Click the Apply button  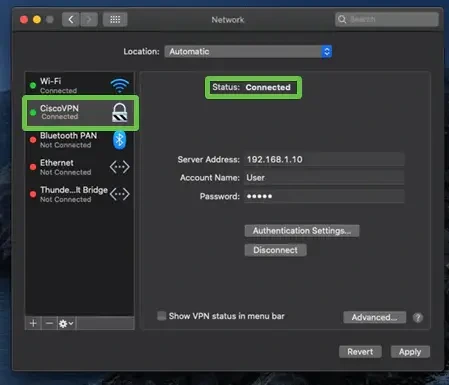[x=410, y=352]
